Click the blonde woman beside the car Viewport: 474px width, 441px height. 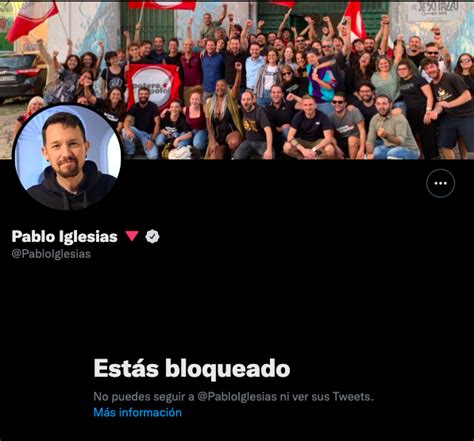(31, 113)
